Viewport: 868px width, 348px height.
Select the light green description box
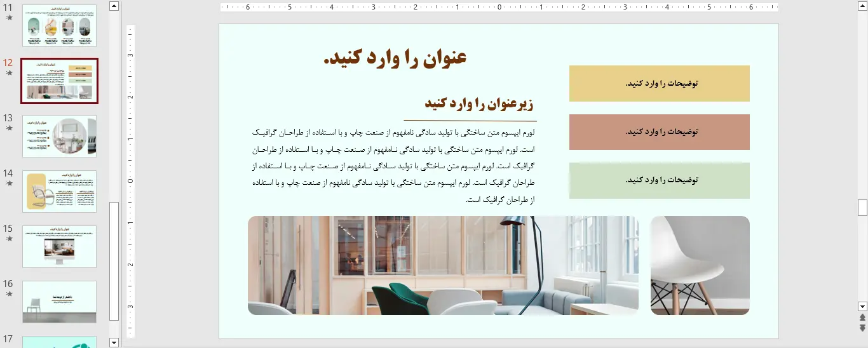tap(659, 180)
